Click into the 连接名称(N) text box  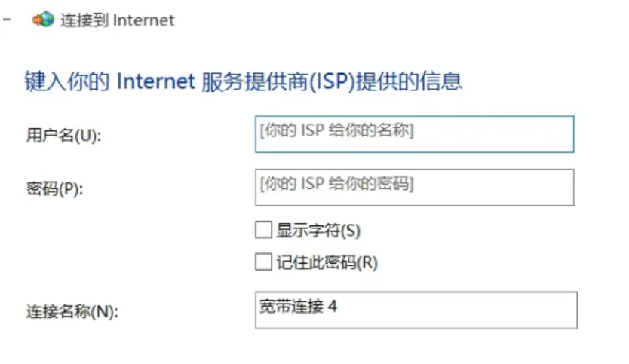tap(416, 310)
